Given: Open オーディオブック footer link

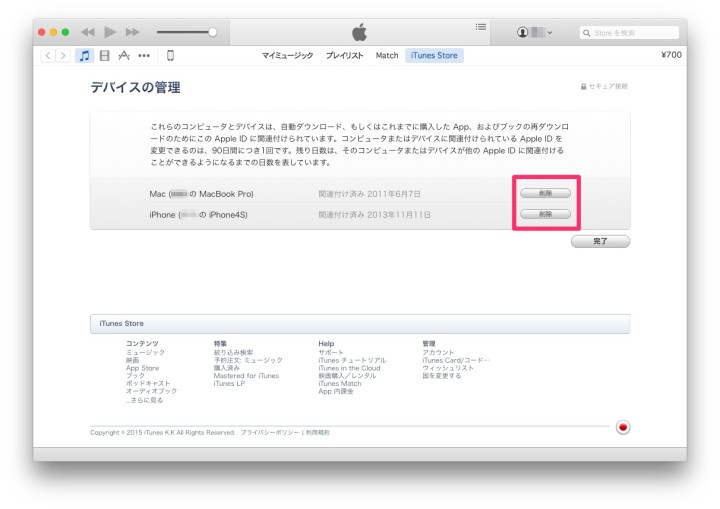Looking at the screenshot, I should 151,391.
